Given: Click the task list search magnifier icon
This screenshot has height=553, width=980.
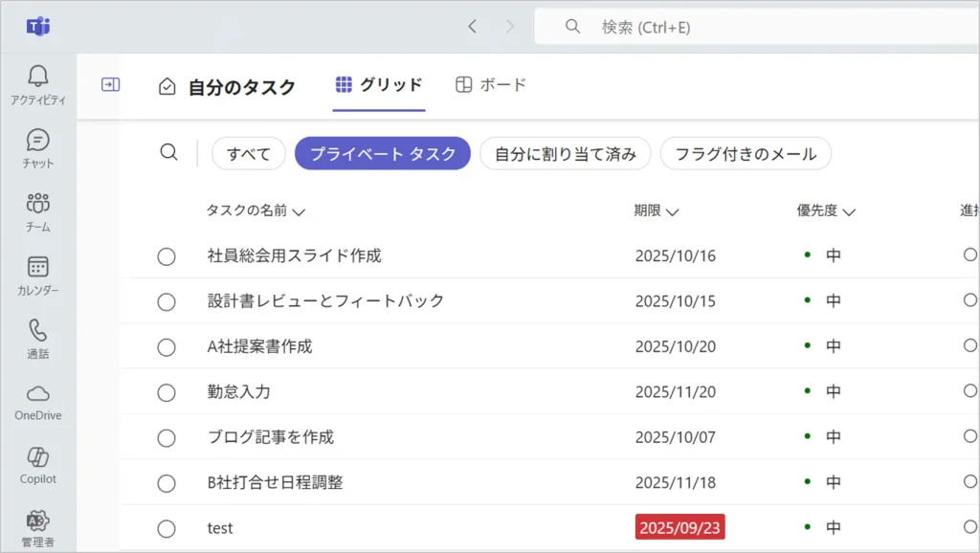Looking at the screenshot, I should pyautogui.click(x=168, y=153).
